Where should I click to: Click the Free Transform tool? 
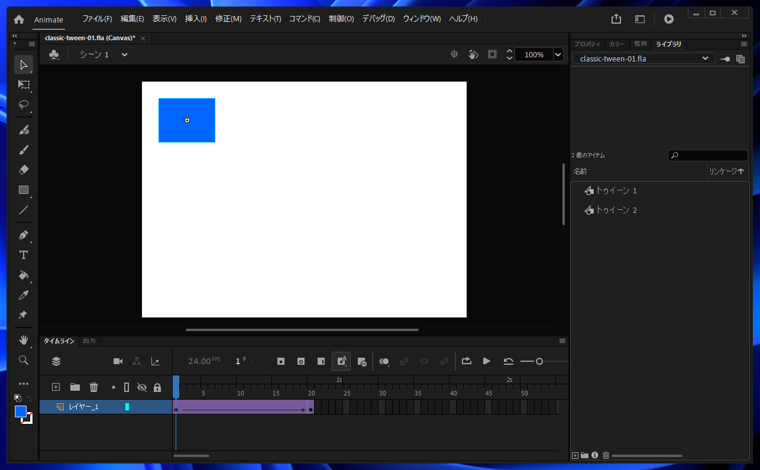pyautogui.click(x=23, y=85)
